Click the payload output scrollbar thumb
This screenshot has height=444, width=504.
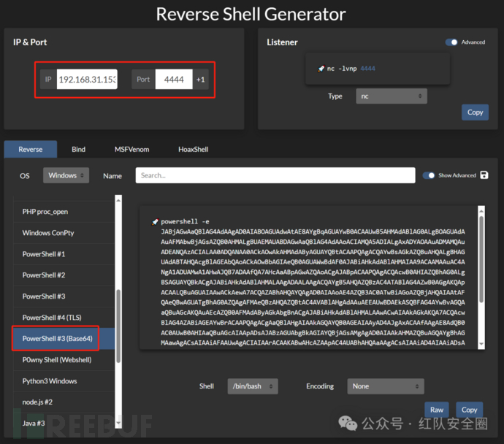point(481,259)
